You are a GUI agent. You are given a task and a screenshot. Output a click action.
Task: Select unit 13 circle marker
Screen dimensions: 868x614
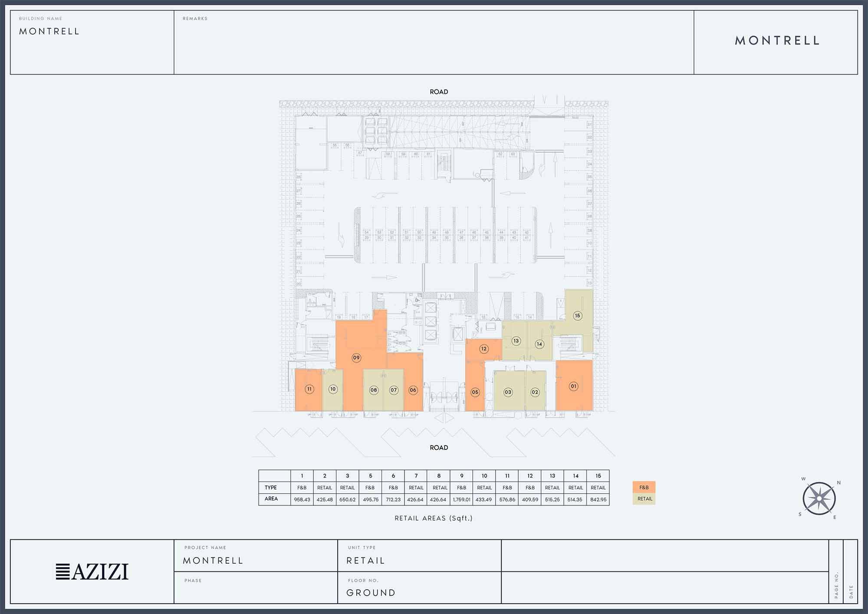pyautogui.click(x=516, y=341)
